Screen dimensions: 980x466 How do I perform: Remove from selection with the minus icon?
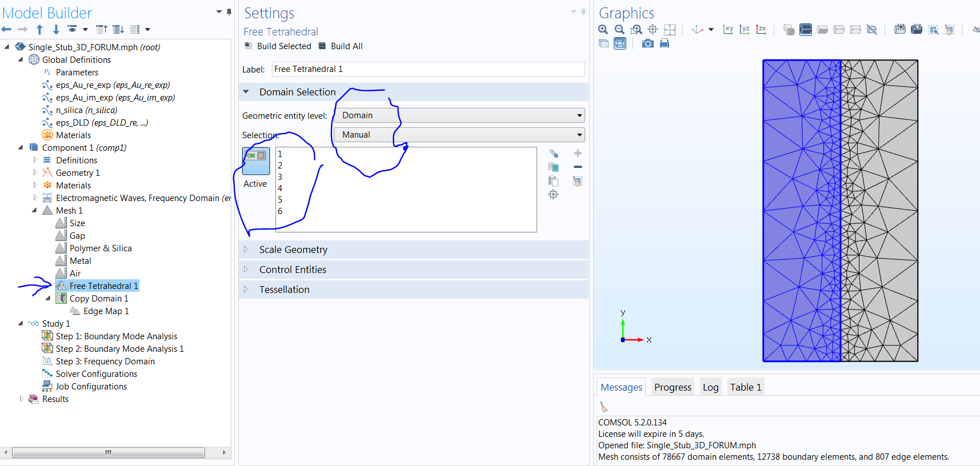click(578, 167)
